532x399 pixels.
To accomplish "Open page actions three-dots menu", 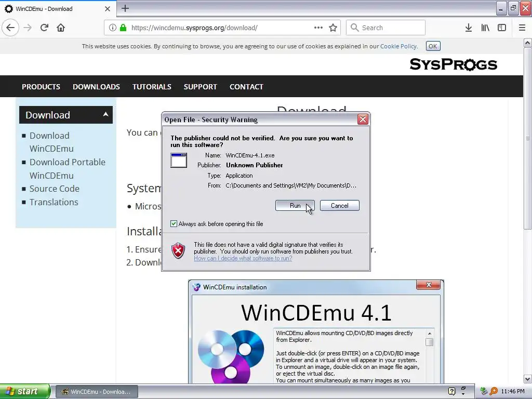I will (318, 28).
